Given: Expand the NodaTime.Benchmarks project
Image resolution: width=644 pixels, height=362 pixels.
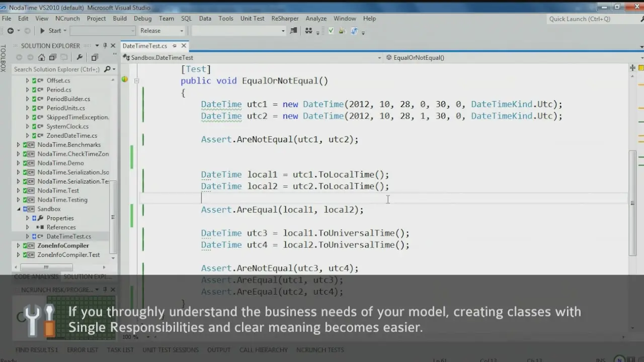Looking at the screenshot, I should (x=19, y=145).
